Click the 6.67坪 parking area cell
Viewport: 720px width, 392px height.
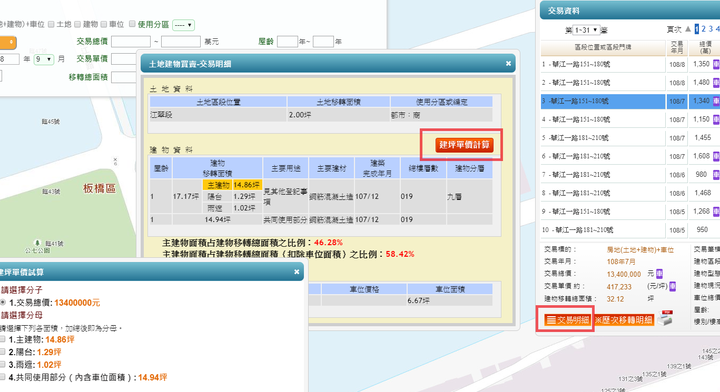click(450, 301)
